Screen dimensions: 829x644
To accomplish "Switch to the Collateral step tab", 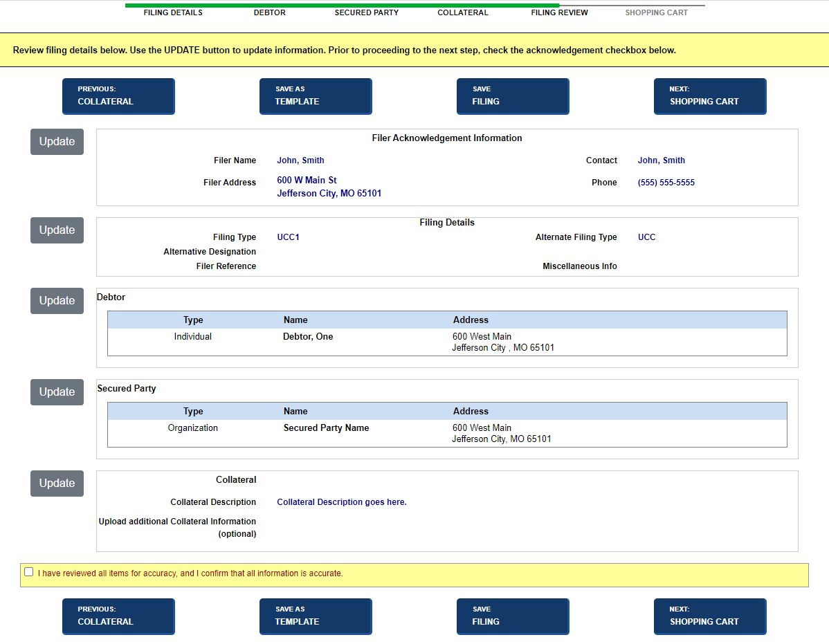I will pos(463,12).
